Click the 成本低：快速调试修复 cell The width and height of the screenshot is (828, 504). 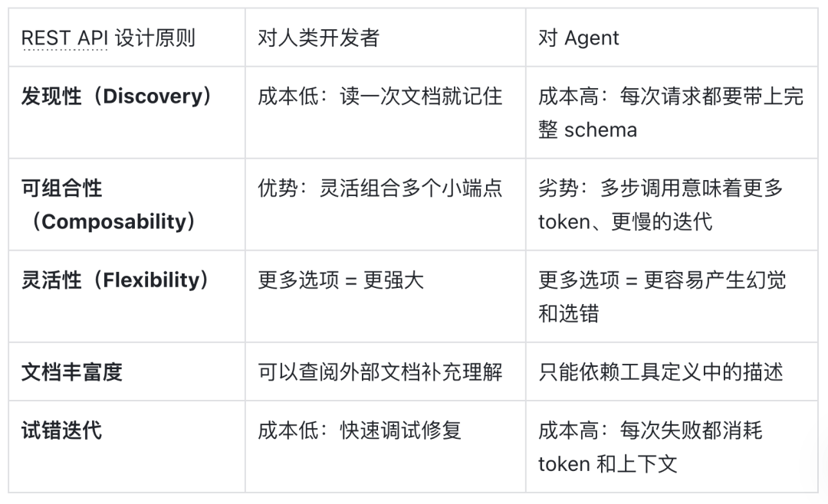coord(360,430)
